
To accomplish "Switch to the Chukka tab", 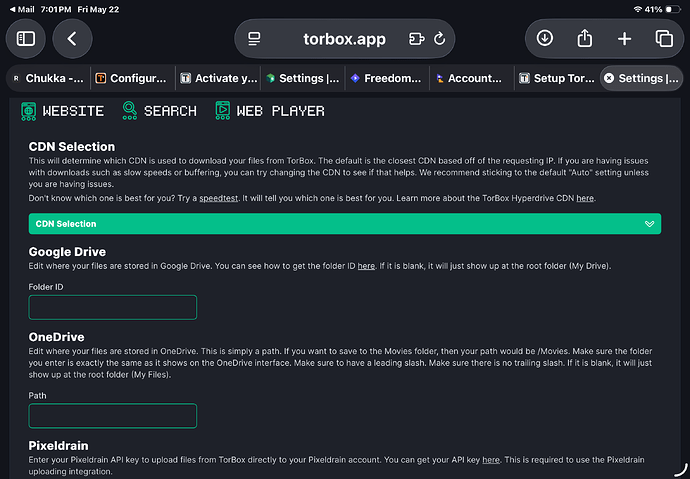I will [x=48, y=78].
